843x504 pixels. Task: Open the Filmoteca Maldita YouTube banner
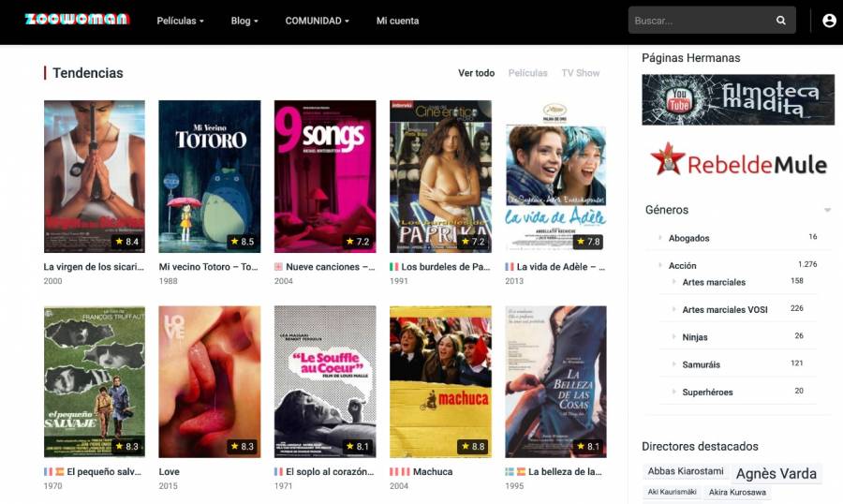tap(737, 99)
